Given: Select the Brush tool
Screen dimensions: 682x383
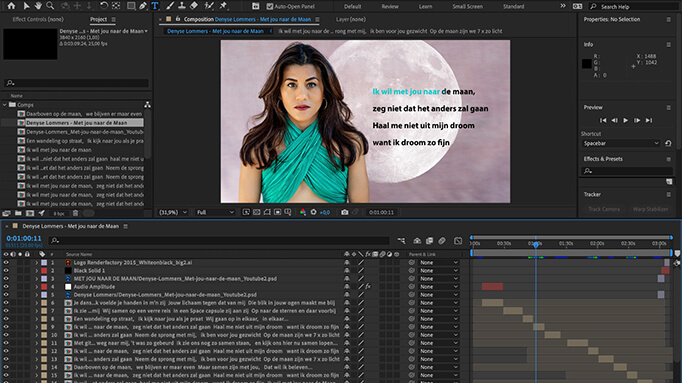Looking at the screenshot, I should (x=170, y=6).
